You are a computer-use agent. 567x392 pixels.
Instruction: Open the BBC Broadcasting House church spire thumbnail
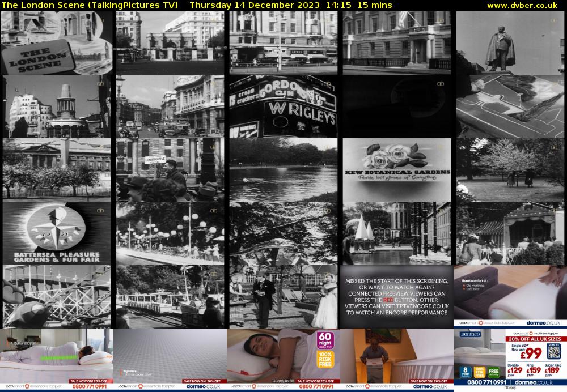[57, 106]
